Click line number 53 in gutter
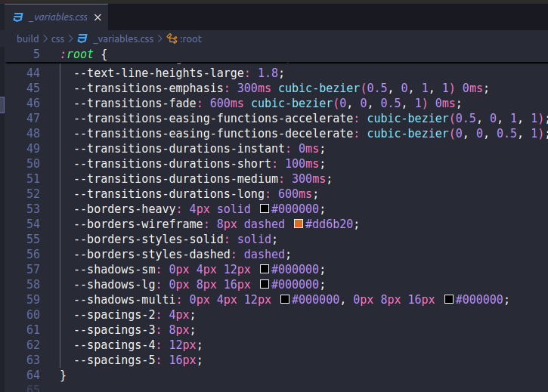The height and width of the screenshot is (392, 548). click(33, 209)
